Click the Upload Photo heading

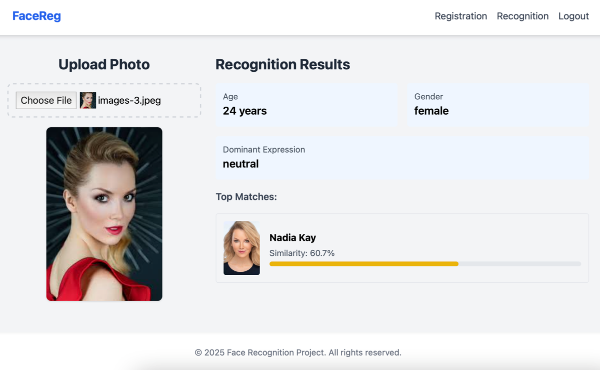pos(104,64)
